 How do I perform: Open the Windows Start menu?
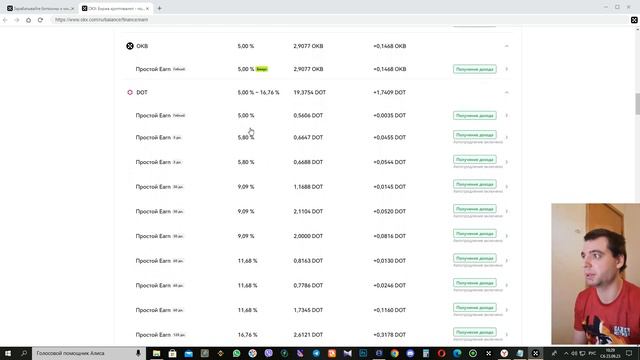pos(8,353)
